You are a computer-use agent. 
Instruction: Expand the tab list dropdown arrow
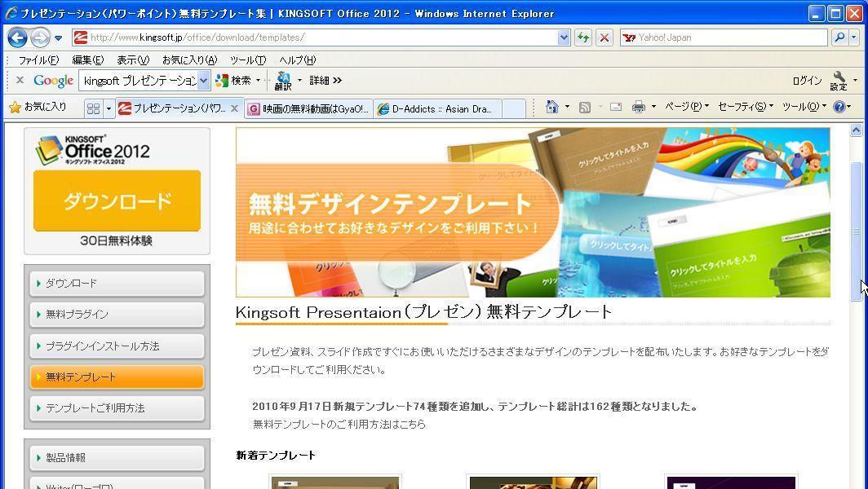pos(108,108)
